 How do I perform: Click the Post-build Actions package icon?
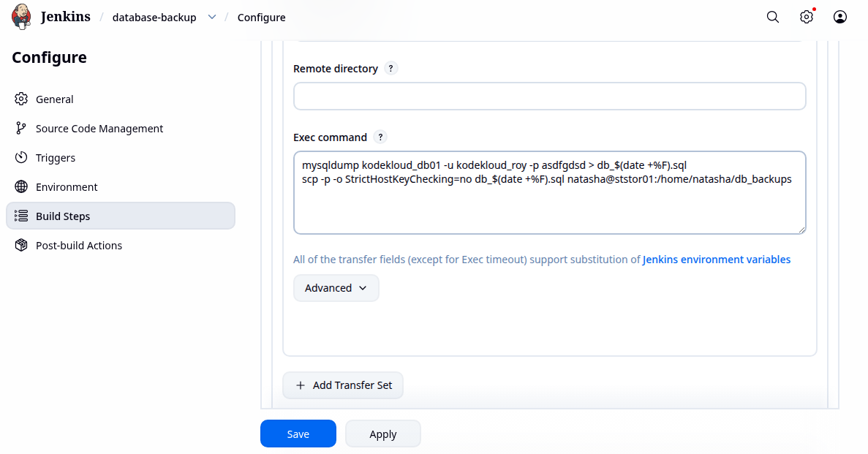[x=21, y=245]
